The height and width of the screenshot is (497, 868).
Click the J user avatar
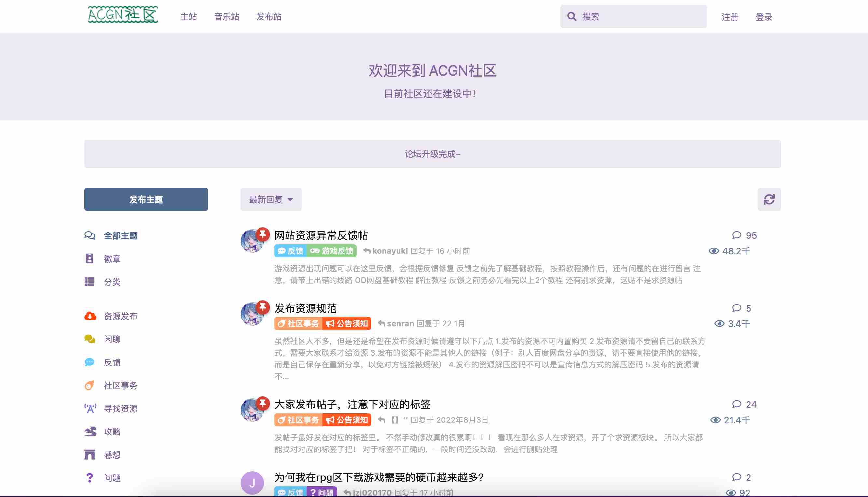point(252,483)
